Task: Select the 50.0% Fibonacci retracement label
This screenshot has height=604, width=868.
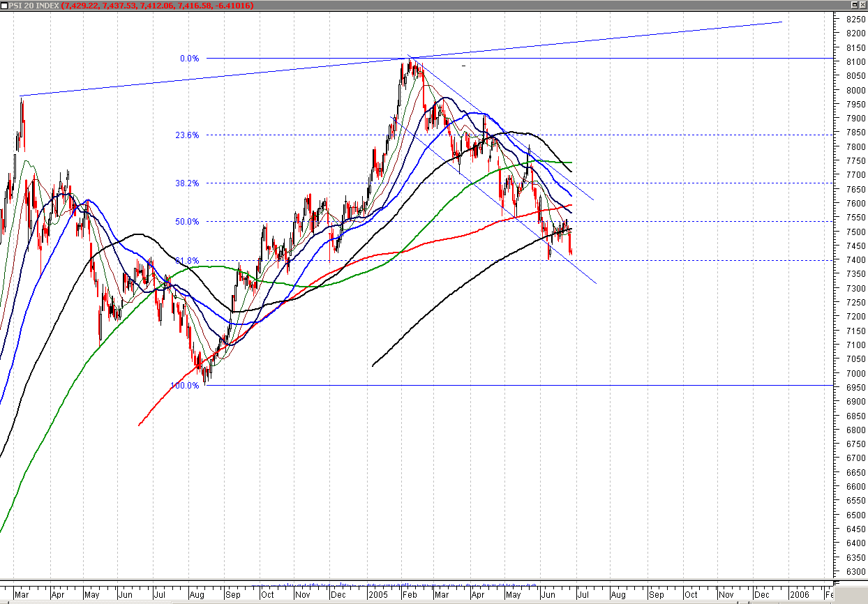Action: [187, 222]
